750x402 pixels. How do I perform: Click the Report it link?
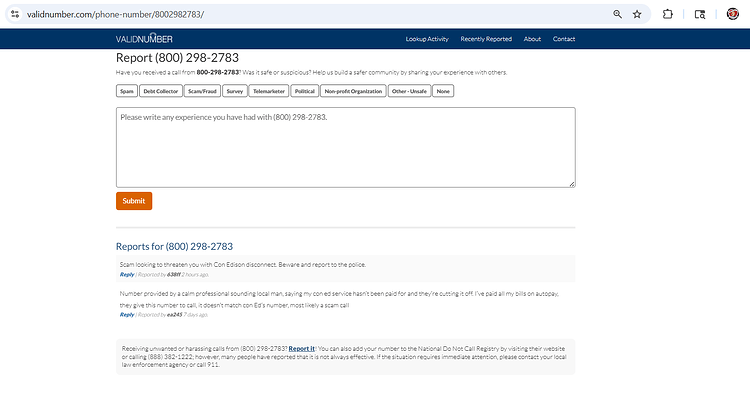[x=302, y=348]
